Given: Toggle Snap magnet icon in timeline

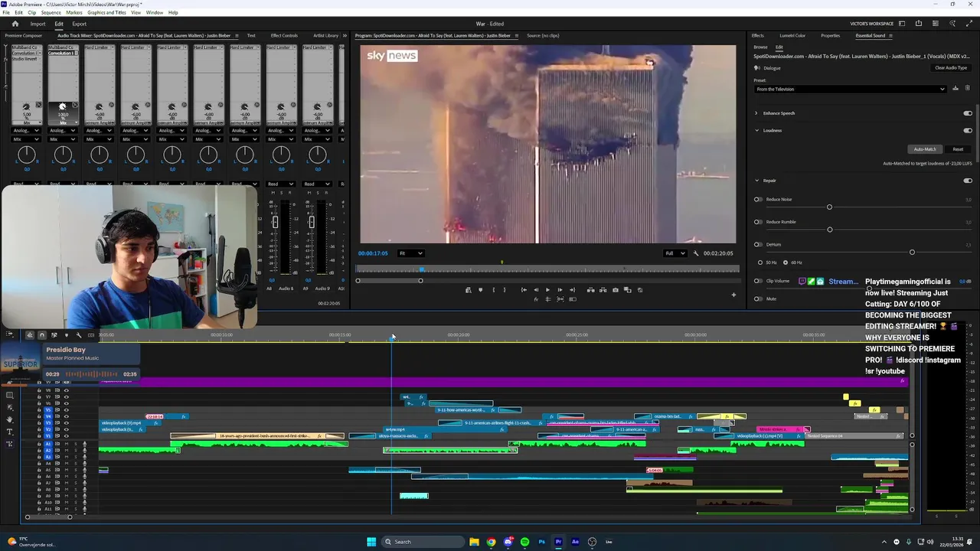Looking at the screenshot, I should click(x=42, y=335).
